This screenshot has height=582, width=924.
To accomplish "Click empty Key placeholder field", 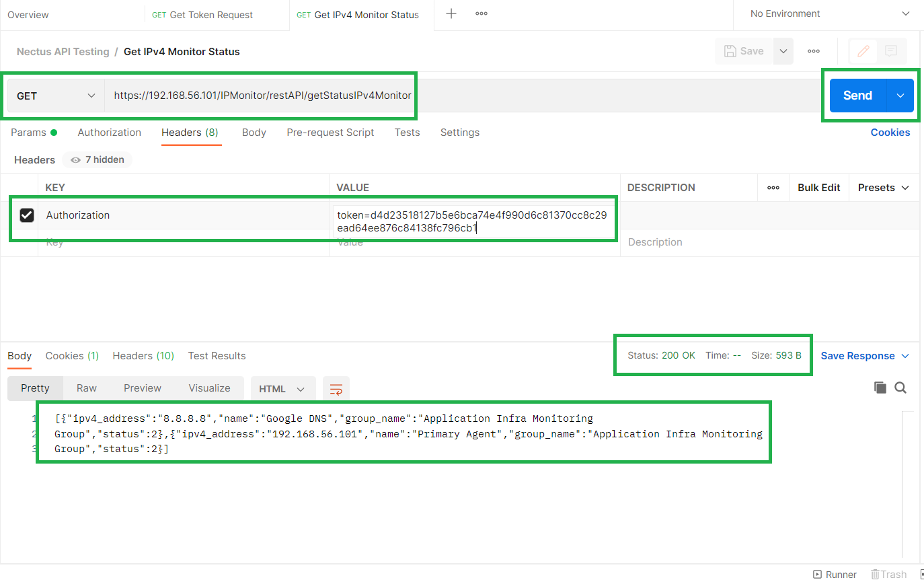I will [184, 242].
